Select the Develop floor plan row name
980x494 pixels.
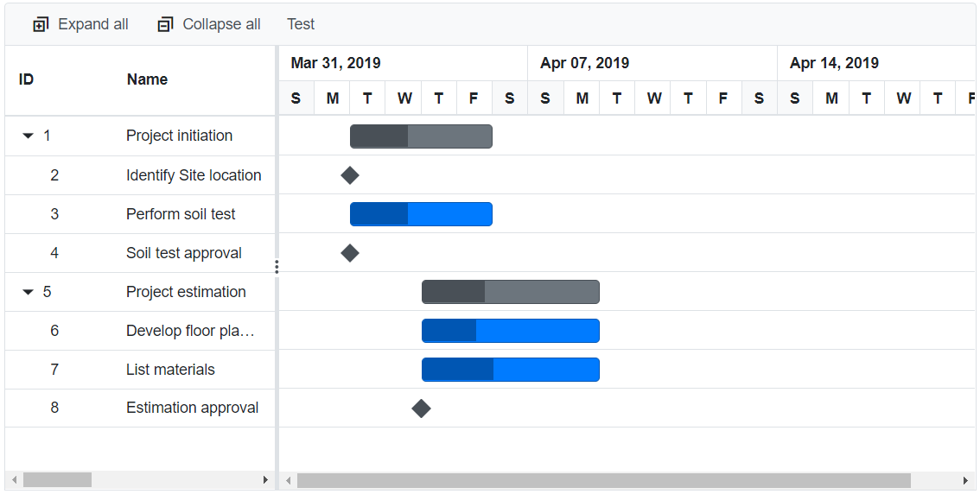[x=190, y=331]
